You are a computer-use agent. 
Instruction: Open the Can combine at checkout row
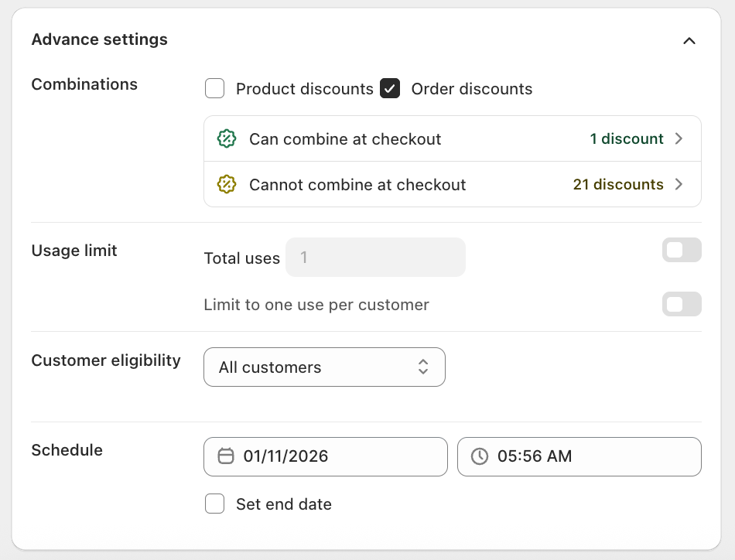click(x=453, y=138)
